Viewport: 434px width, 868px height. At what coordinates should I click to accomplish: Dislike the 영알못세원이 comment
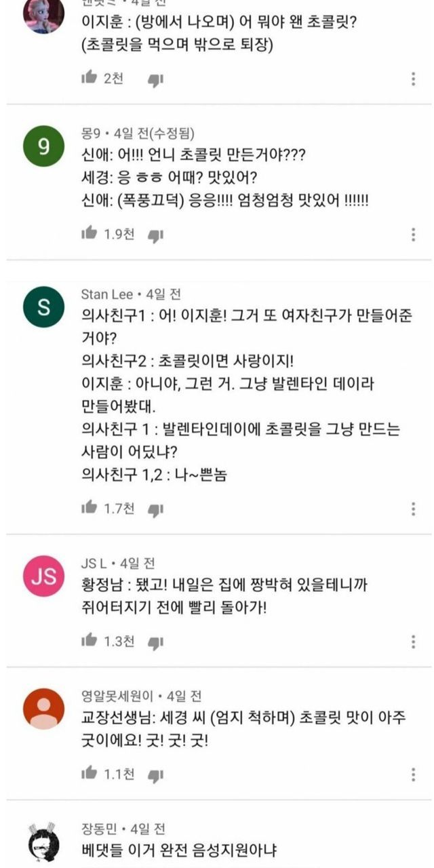point(156,775)
